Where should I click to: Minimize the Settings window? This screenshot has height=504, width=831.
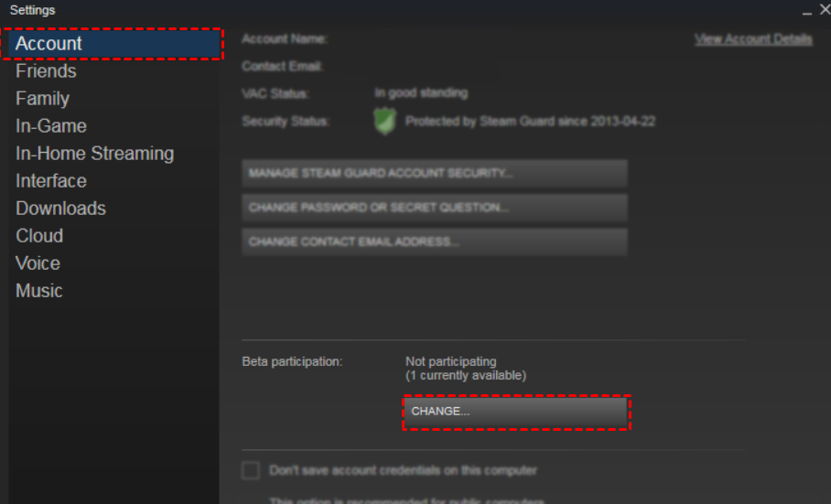(806, 11)
